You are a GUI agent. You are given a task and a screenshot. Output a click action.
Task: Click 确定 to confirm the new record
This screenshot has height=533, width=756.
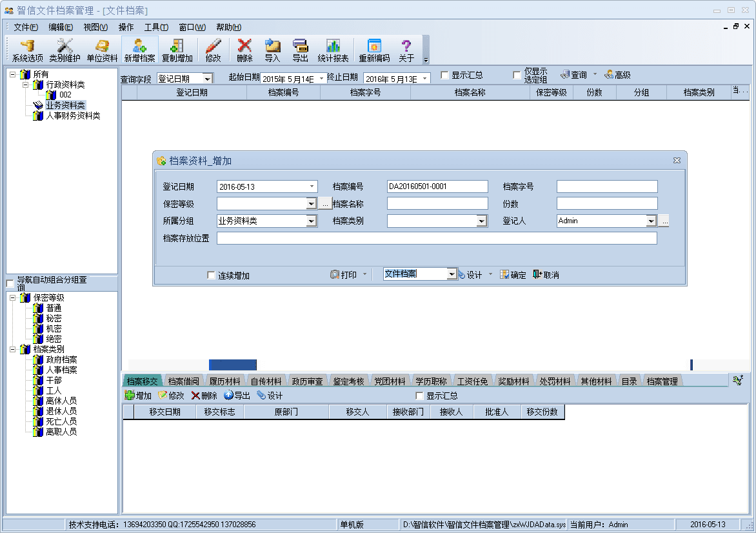pyautogui.click(x=513, y=275)
